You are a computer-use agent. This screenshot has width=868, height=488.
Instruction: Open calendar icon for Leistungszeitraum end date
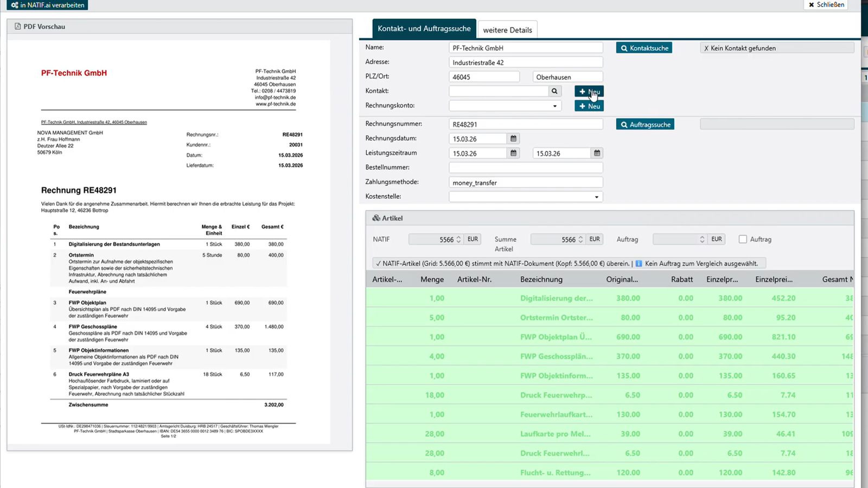click(x=597, y=153)
